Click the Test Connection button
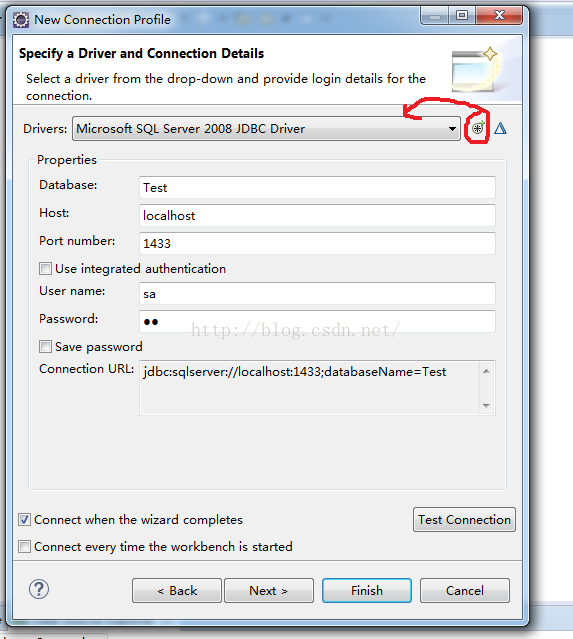This screenshot has height=639, width=573. tap(464, 520)
